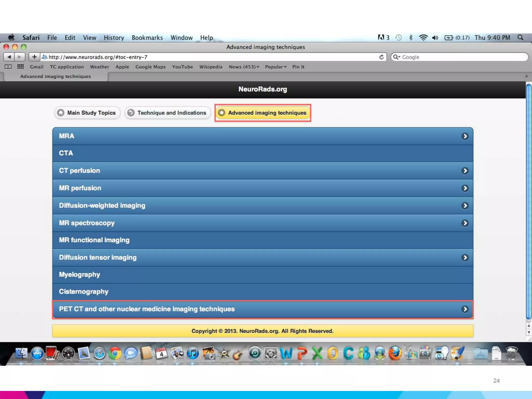Open the Top Sites grid icon

point(21,67)
